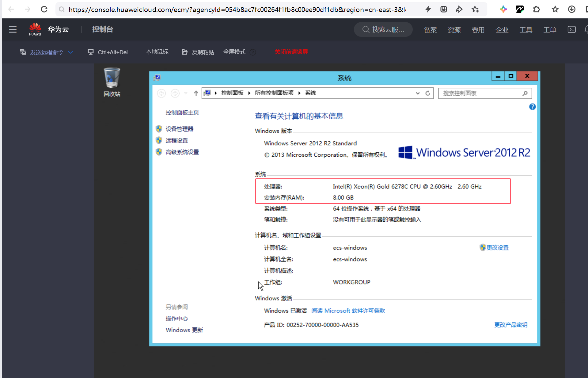Click the share arrow icon in address bar

pos(459,9)
